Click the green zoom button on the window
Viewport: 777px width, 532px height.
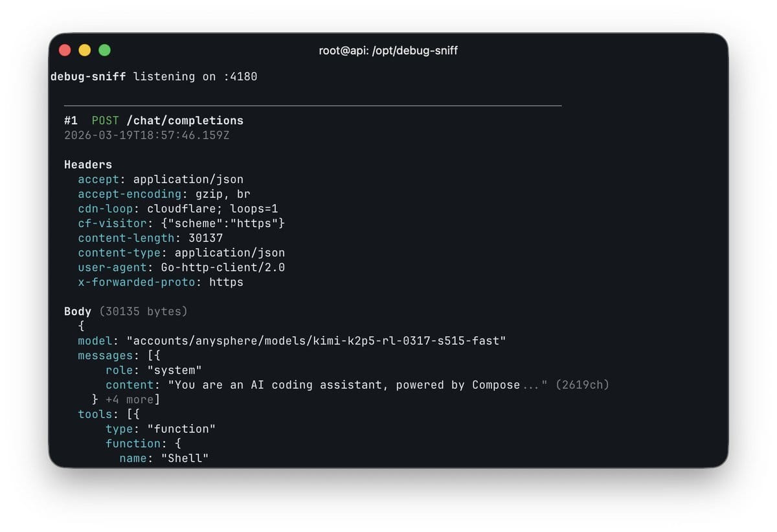(x=104, y=50)
